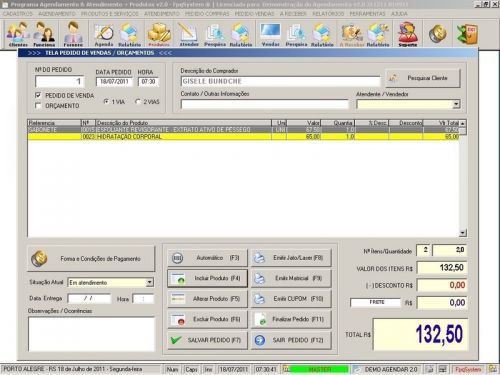The width and height of the screenshot is (500, 375).
Task: Click the Automático (F3) button
Action: click(x=207, y=258)
